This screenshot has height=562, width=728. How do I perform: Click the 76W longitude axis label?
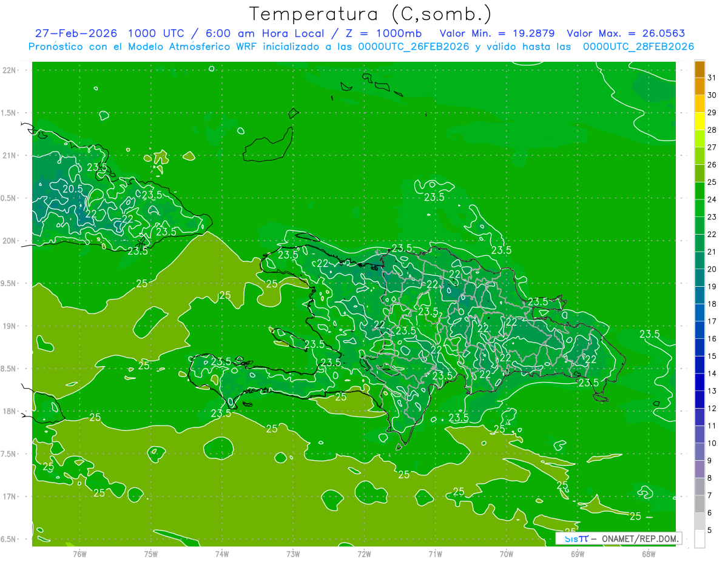[79, 554]
